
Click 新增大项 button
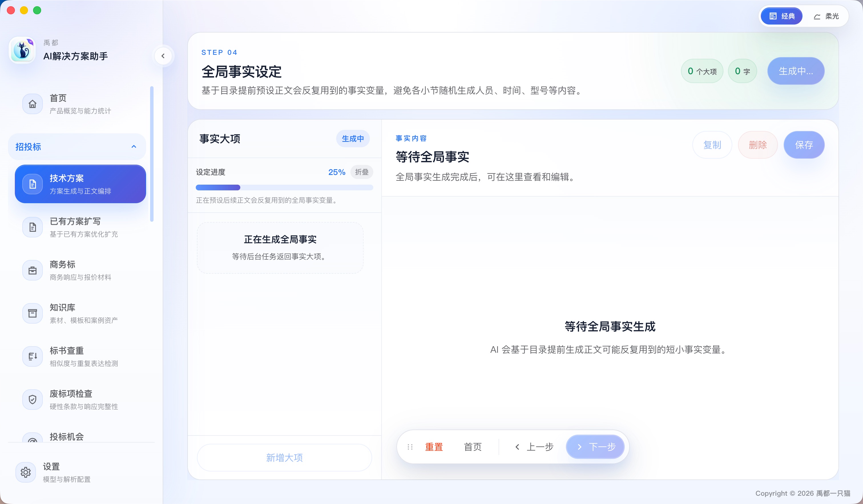[x=284, y=457]
